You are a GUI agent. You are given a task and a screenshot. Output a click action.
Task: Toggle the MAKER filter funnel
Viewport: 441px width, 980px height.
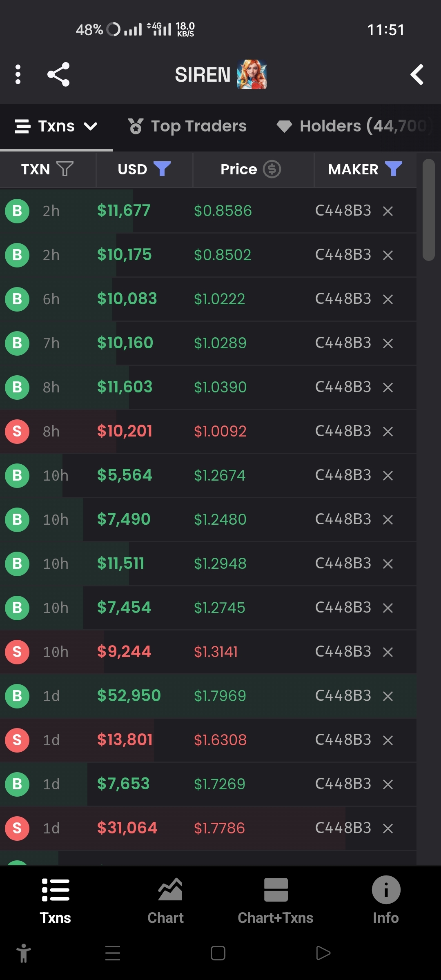(x=393, y=169)
